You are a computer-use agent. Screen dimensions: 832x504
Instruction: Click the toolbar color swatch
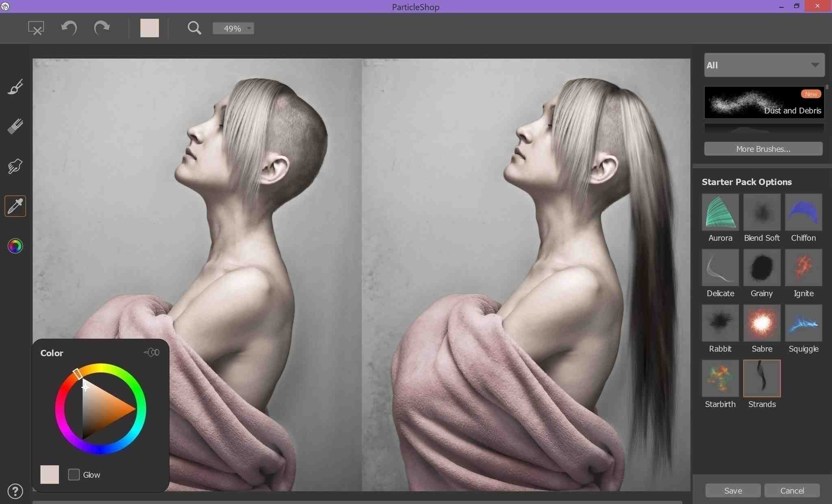pos(149,28)
